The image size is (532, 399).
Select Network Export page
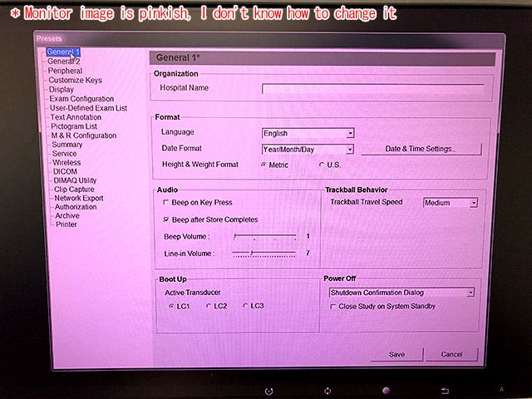(x=79, y=198)
